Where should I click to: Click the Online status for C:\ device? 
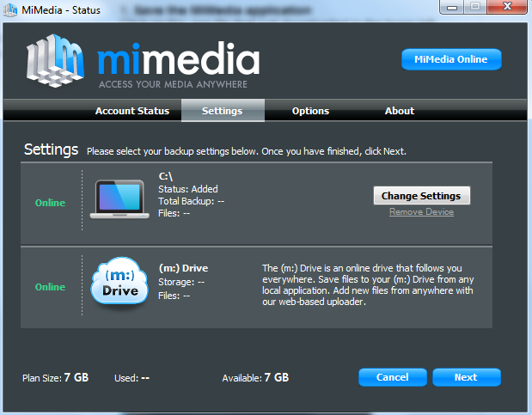[50, 203]
